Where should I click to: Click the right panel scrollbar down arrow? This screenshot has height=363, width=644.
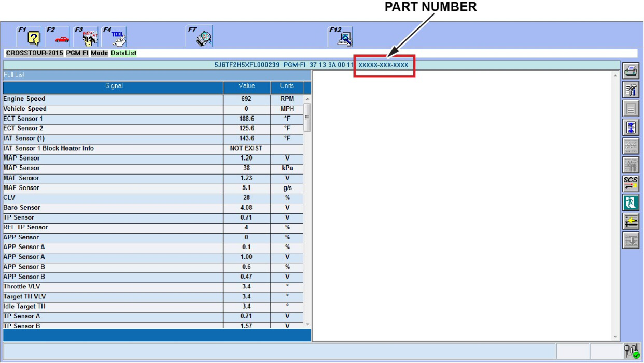615,337
